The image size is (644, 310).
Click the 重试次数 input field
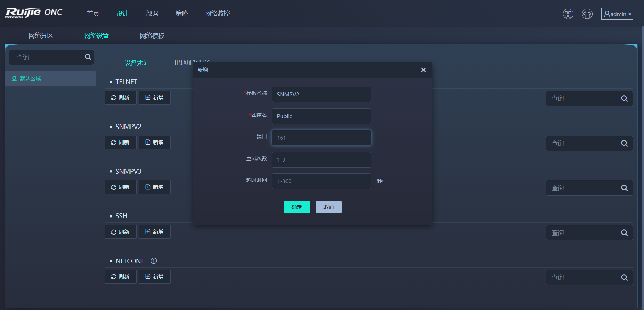click(x=321, y=160)
